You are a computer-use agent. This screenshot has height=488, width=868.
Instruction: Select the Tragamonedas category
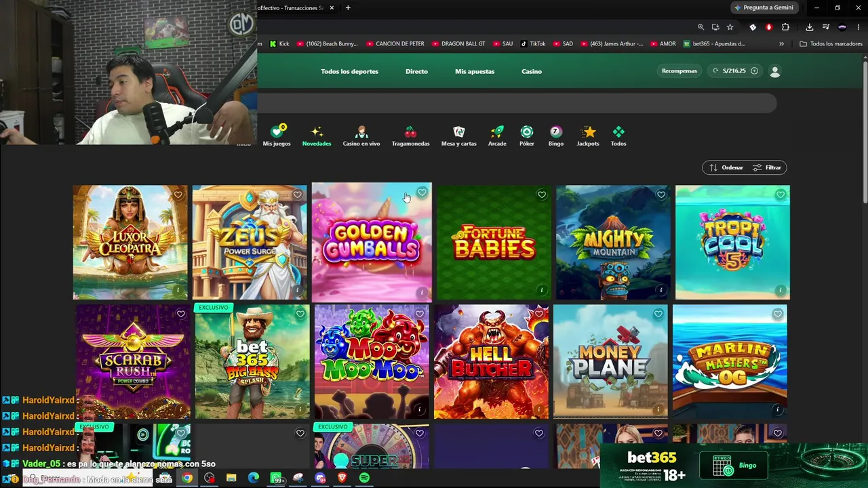[410, 136]
